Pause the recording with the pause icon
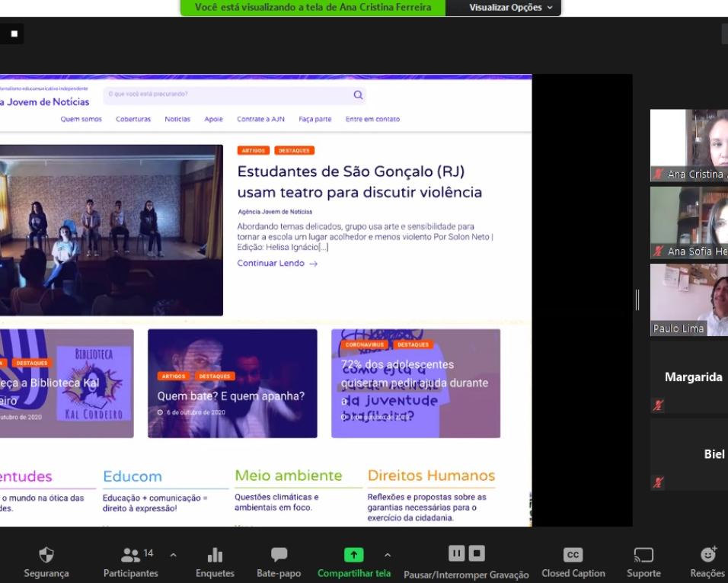Screen dimensions: 728x583 (456, 553)
